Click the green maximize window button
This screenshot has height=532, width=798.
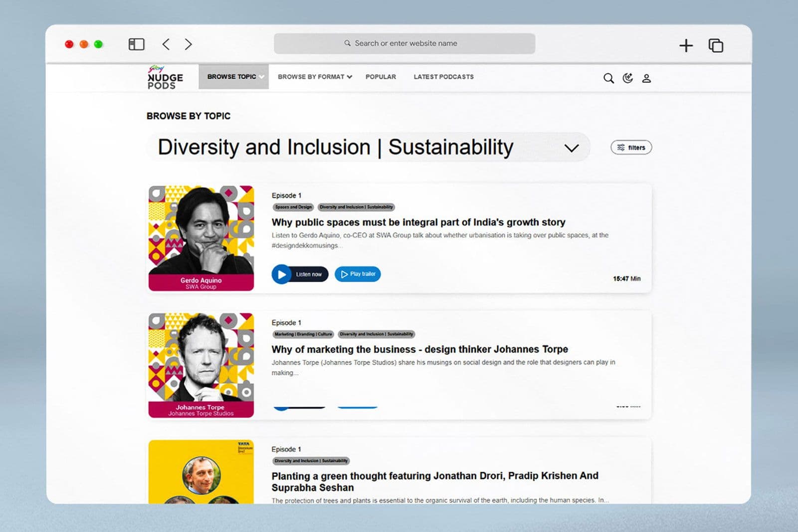pos(98,44)
